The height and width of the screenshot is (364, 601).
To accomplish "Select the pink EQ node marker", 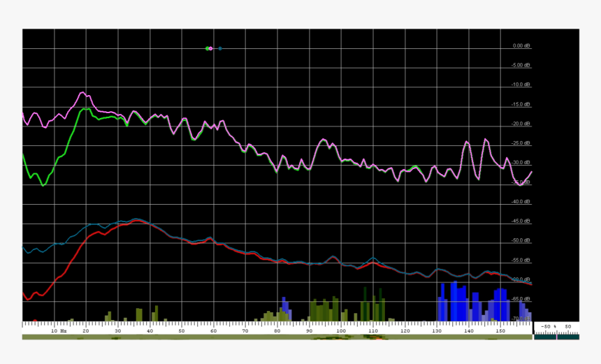I will coord(211,49).
